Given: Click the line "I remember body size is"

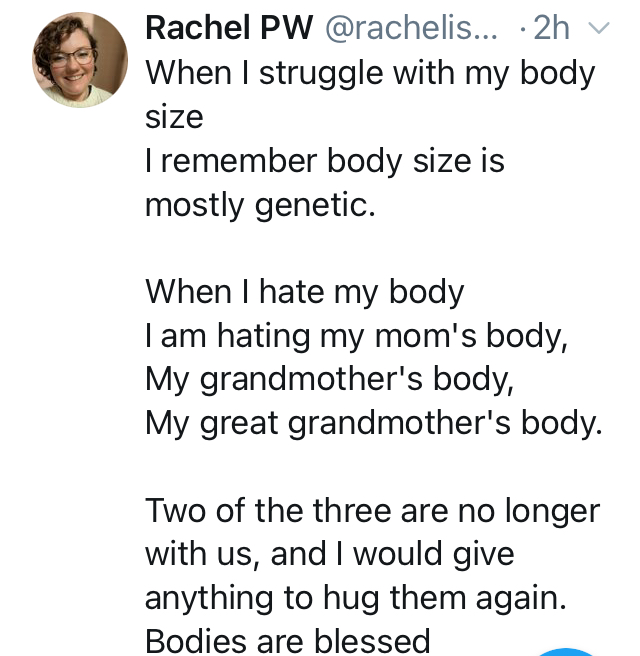Looking at the screenshot, I should point(325,161).
